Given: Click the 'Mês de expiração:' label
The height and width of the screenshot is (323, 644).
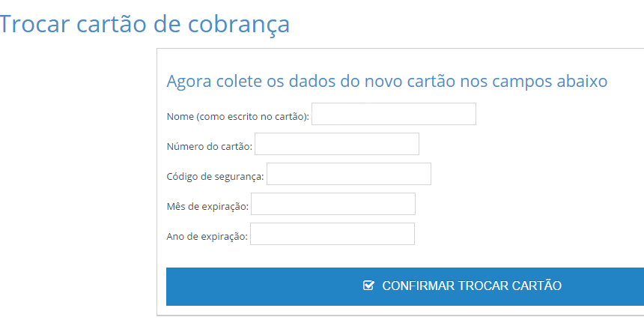Looking at the screenshot, I should click(x=207, y=207).
